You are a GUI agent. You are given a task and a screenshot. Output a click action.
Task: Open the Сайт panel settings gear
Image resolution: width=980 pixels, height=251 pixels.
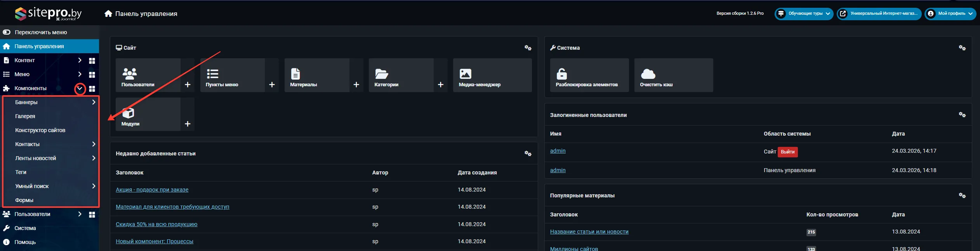click(x=528, y=48)
